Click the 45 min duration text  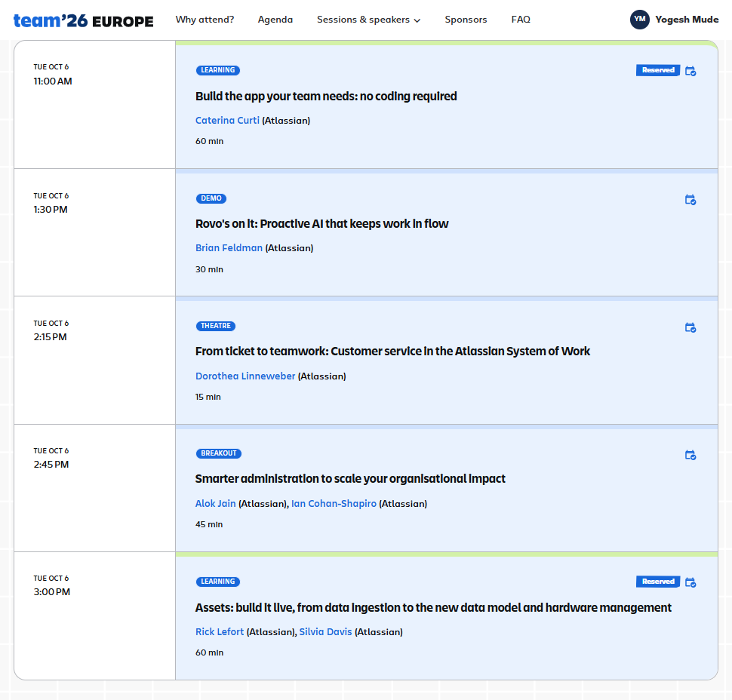point(209,524)
